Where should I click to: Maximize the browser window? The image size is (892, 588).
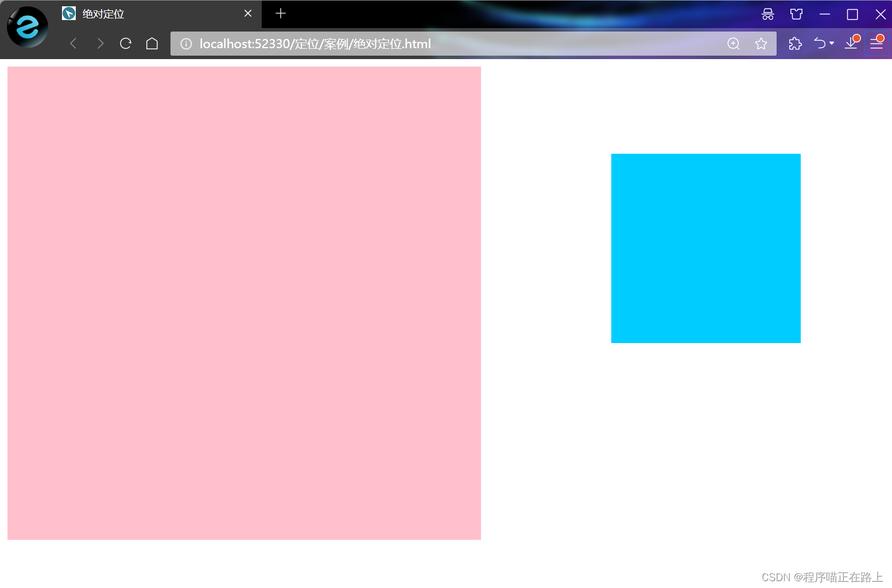coord(852,14)
